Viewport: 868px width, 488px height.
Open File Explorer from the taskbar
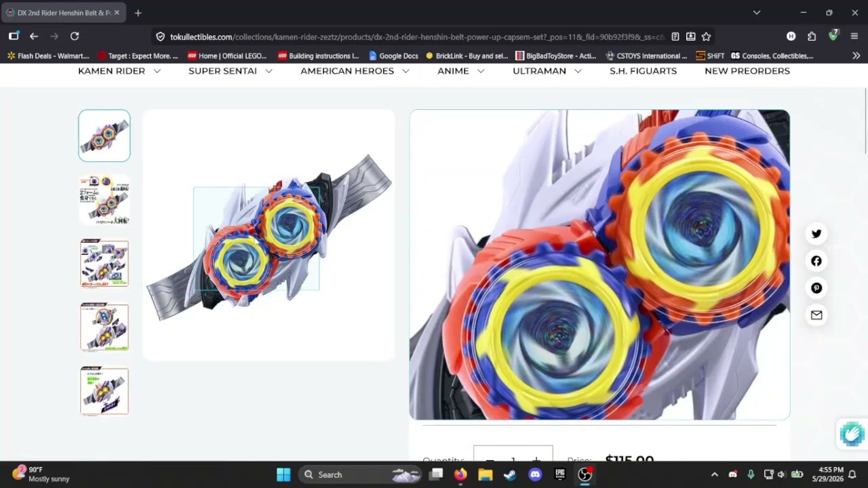point(485,474)
